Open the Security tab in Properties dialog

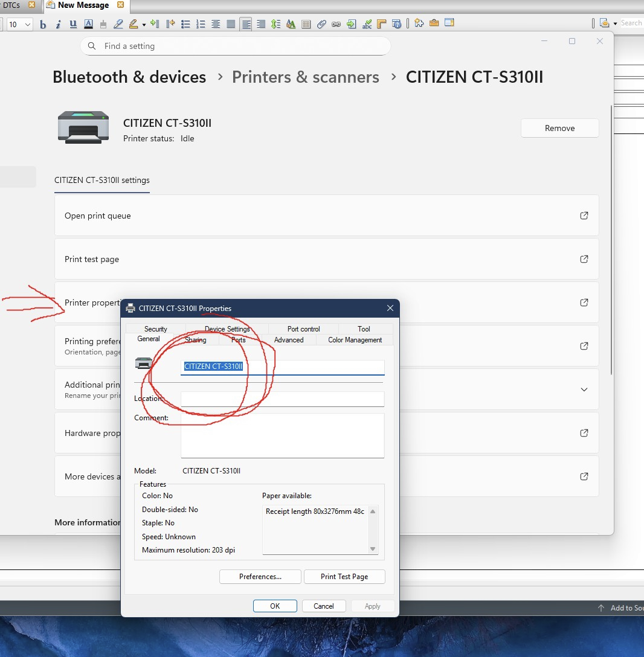pyautogui.click(x=155, y=329)
